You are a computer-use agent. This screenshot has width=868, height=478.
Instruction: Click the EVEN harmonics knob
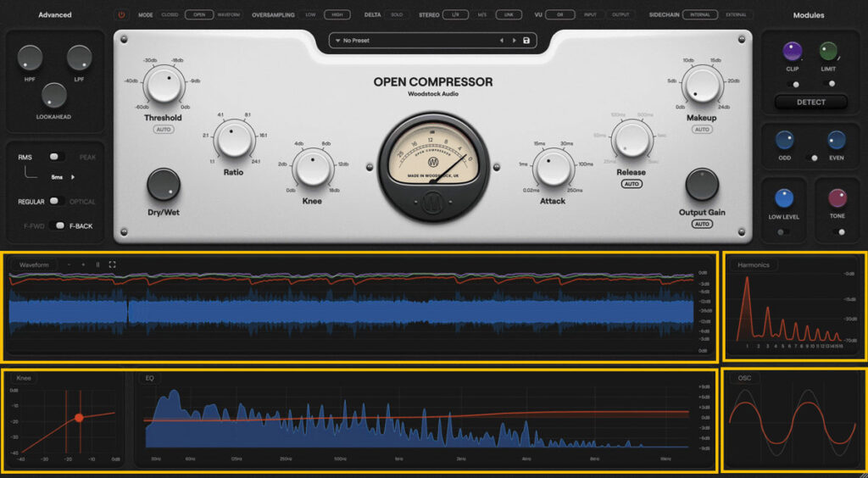[837, 140]
